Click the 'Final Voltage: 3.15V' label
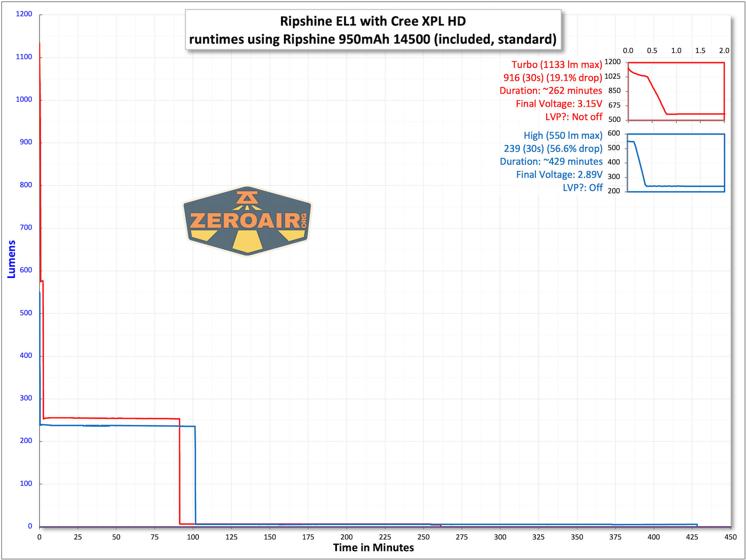 (x=559, y=104)
